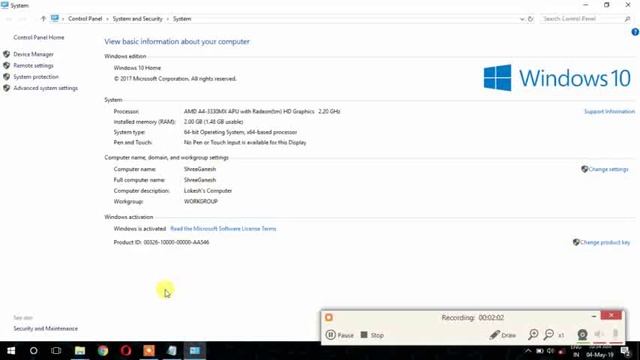Open the notepad-like app on taskbar
Screen dimensions: 640x360
point(172,351)
